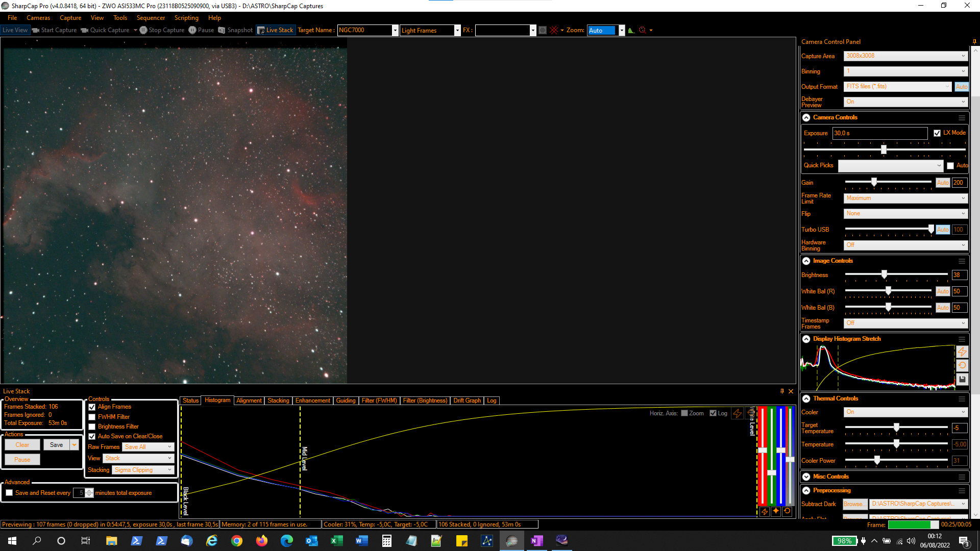Open the Output Format dropdown

pos(898,87)
